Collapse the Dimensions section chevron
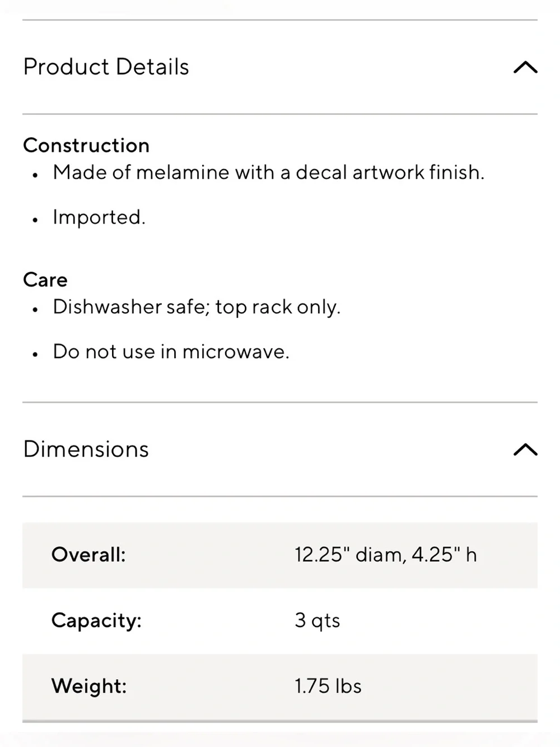The width and height of the screenshot is (560, 747). pos(525,449)
